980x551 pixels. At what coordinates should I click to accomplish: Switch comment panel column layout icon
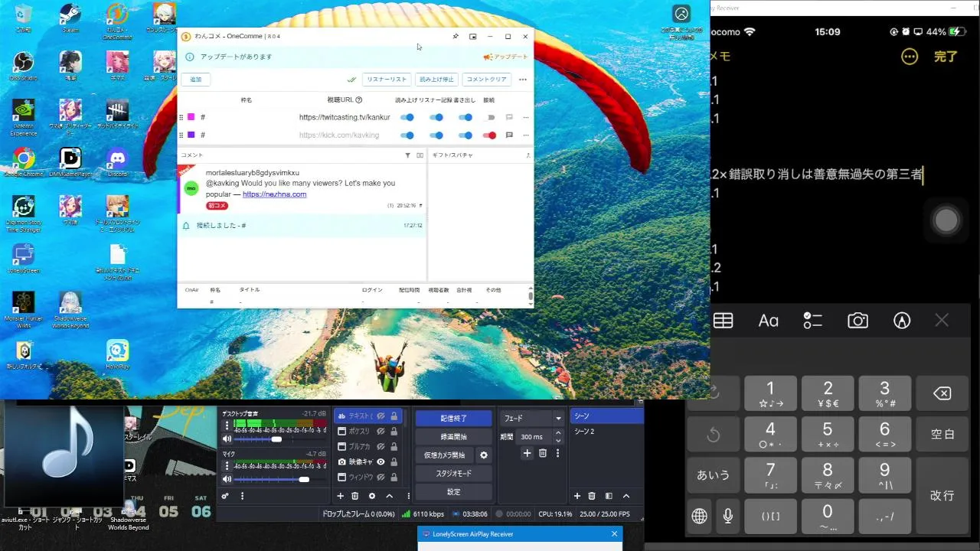tap(420, 155)
